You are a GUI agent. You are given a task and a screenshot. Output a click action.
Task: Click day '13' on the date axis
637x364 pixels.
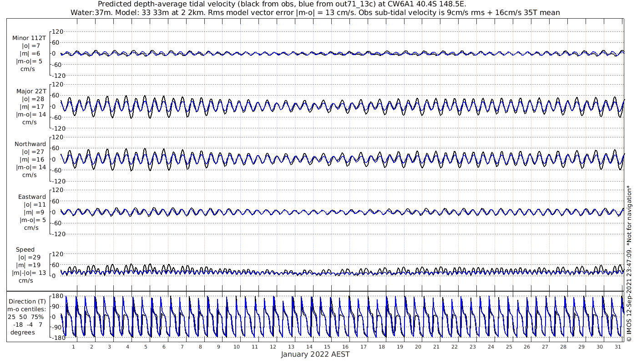291,347
